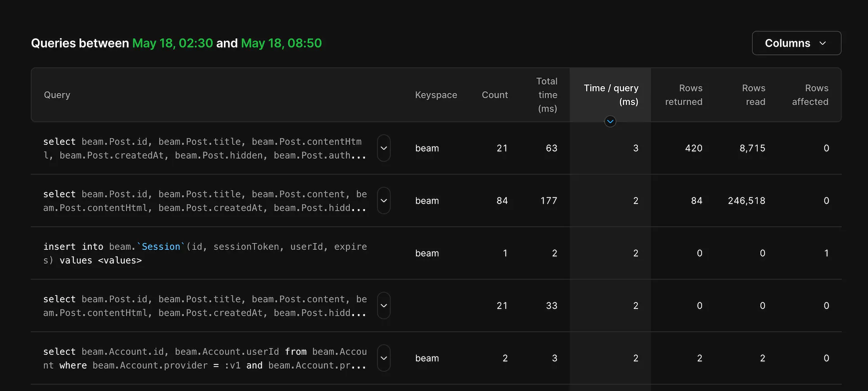The height and width of the screenshot is (391, 868).
Task: Click the Rows affected column header
Action: coord(810,95)
